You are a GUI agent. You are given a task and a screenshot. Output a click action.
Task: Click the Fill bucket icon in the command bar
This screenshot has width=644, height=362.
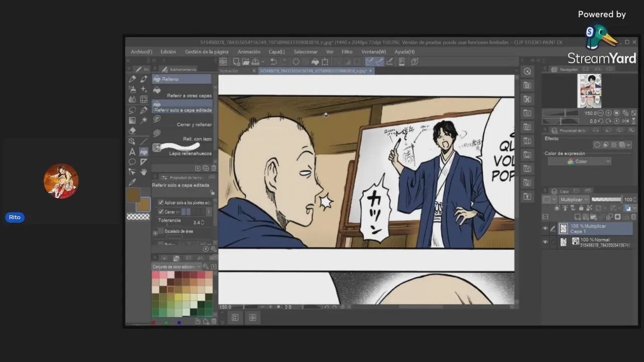[315, 61]
